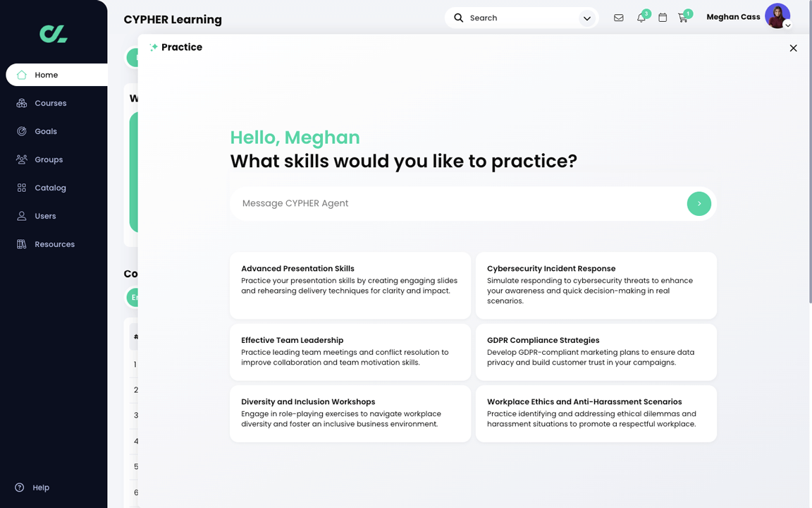The height and width of the screenshot is (508, 812).
Task: Pick Diversity and Inclusion Workshops card
Action: (350, 413)
